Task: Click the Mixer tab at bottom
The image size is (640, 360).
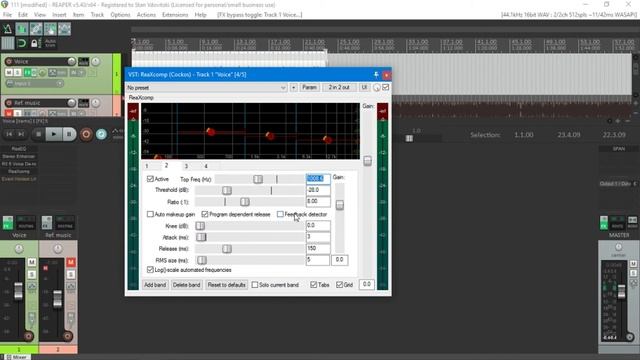Action: (x=16, y=357)
